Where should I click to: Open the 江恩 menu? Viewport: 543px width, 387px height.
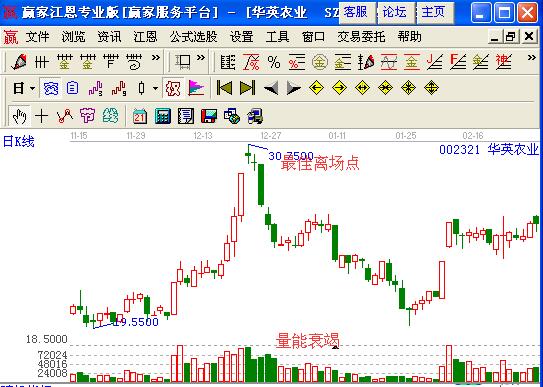coord(145,36)
